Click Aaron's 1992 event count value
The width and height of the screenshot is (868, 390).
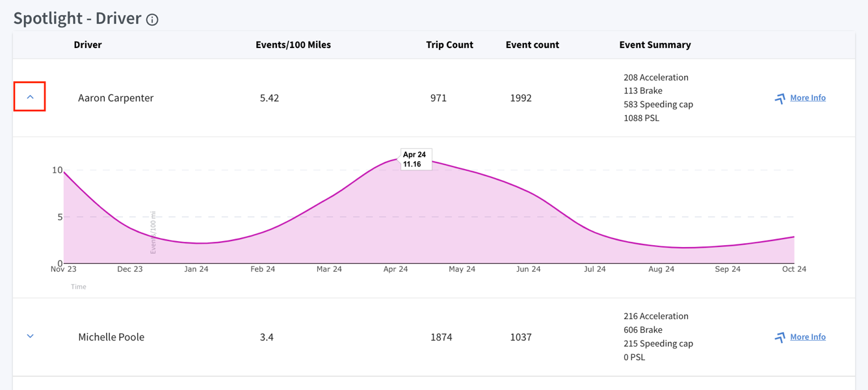521,97
